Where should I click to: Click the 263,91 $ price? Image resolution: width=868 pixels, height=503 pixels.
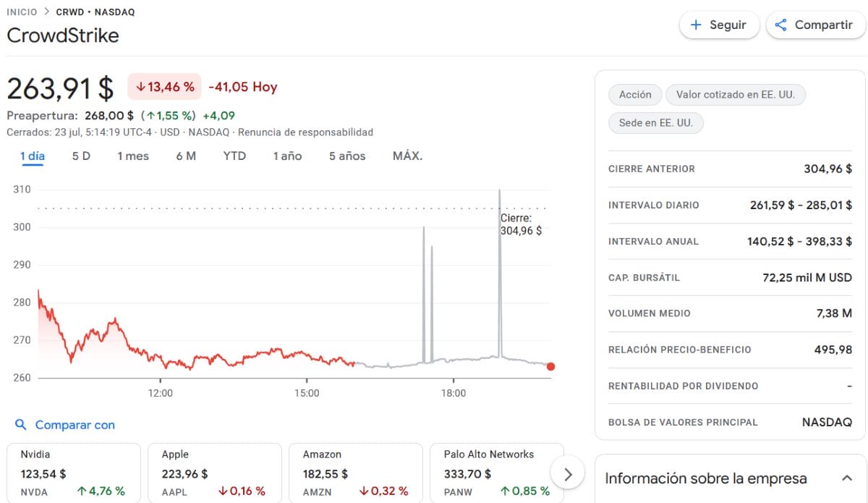(60, 88)
